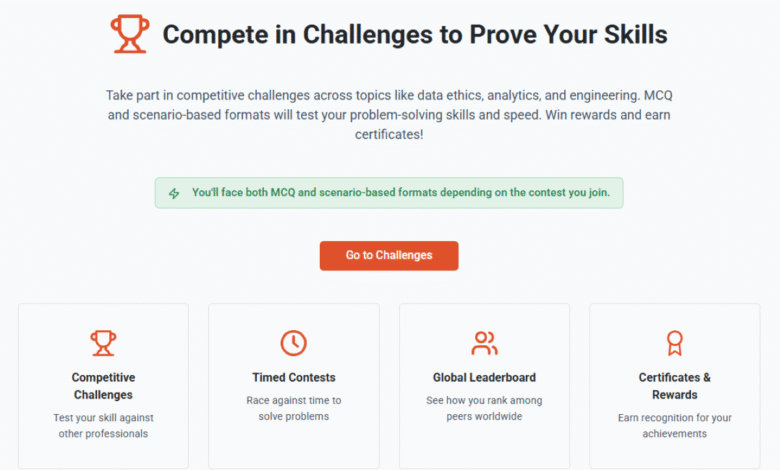Click the trophy icon on the Competitive Challenges card
The height and width of the screenshot is (470, 780).
(103, 343)
